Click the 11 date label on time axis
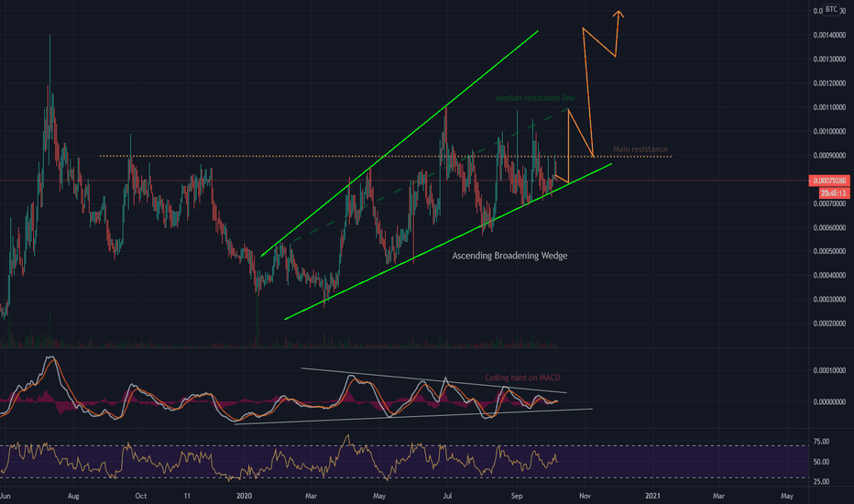Screen dimensions: 854x504 click(187, 496)
